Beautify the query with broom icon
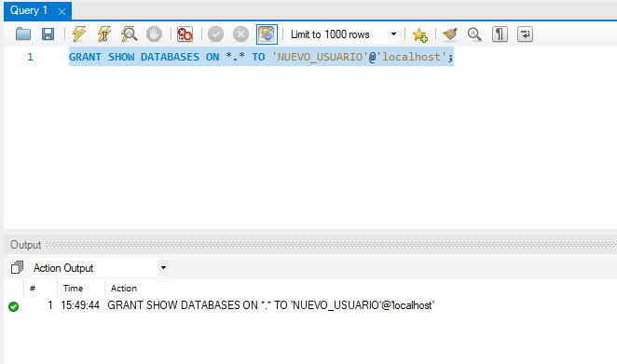 click(x=450, y=34)
